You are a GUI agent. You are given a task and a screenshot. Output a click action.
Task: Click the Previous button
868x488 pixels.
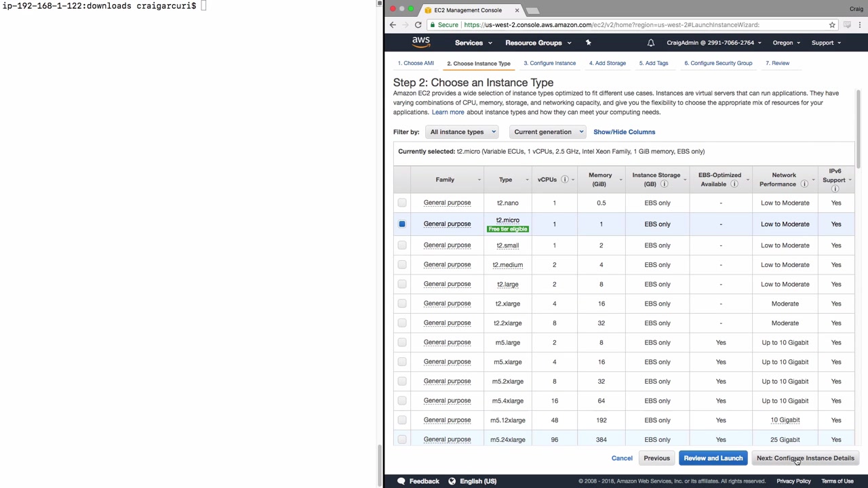[x=656, y=458]
